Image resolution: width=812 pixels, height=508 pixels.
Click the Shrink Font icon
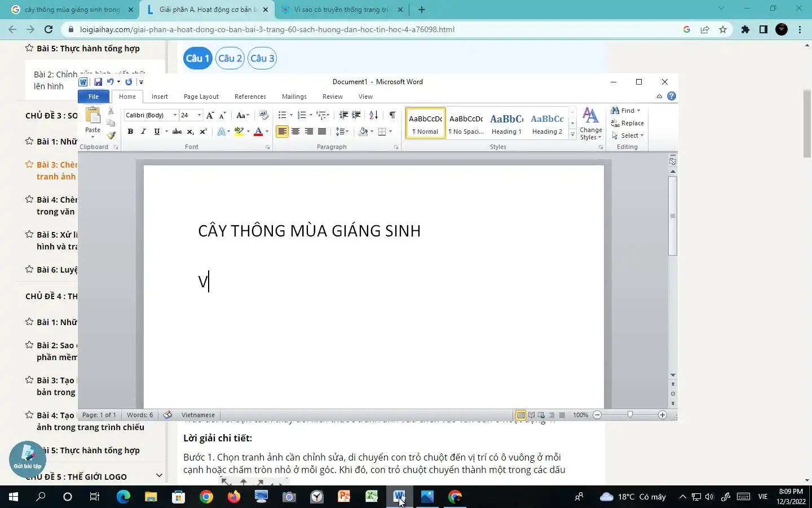(x=223, y=115)
